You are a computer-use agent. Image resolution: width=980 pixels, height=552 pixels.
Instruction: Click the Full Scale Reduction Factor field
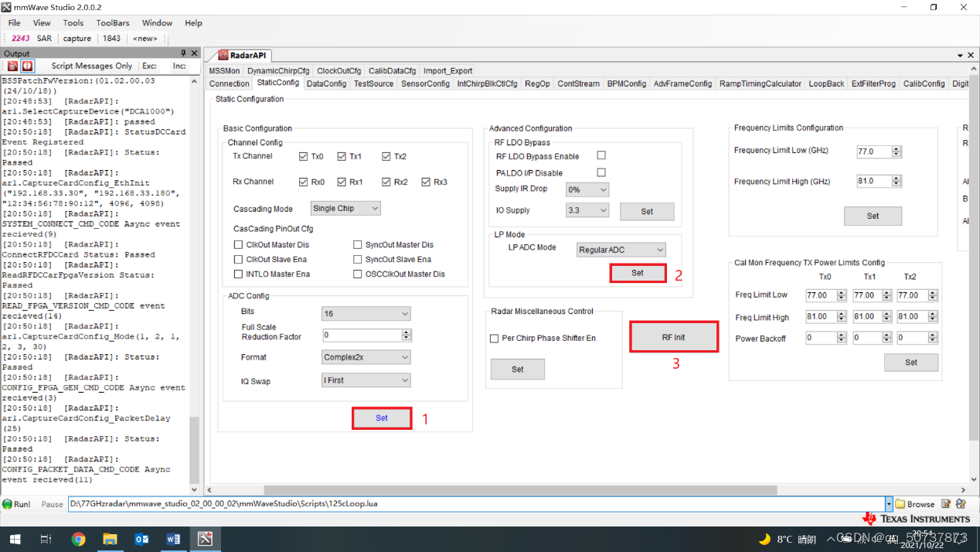tap(362, 336)
